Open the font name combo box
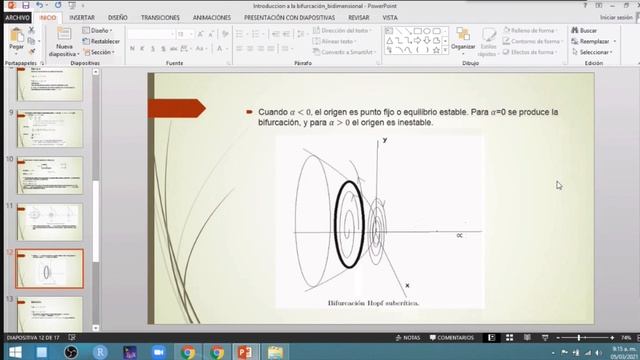The width and height of the screenshot is (640, 360). coord(151,34)
